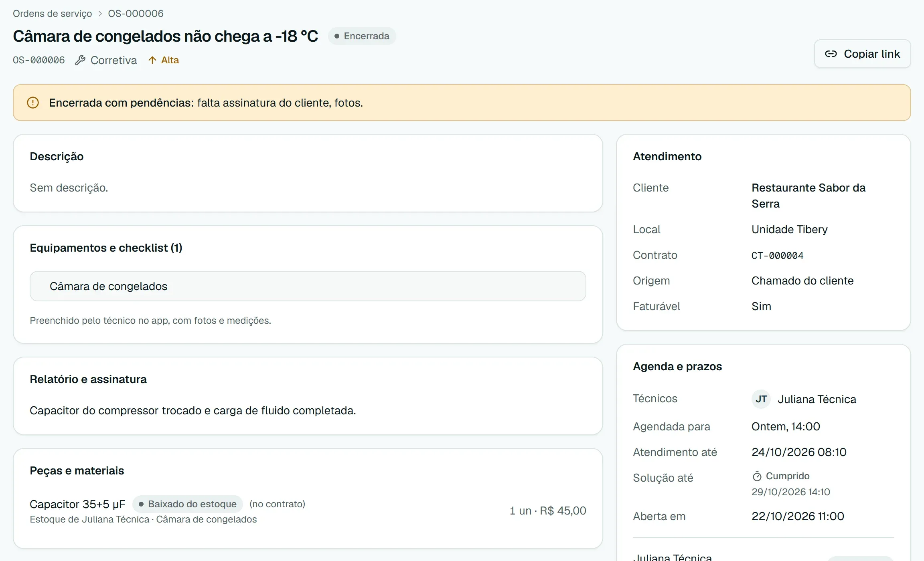Click the Sem descrição. text
The image size is (924, 561).
pos(69,188)
